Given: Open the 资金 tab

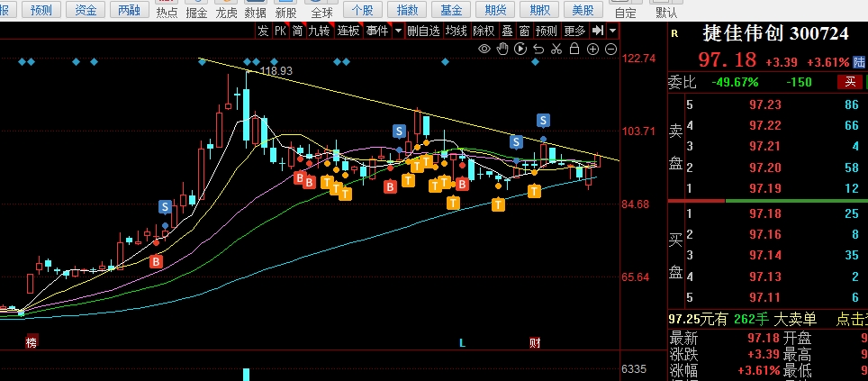Looking at the screenshot, I should click(x=86, y=9).
